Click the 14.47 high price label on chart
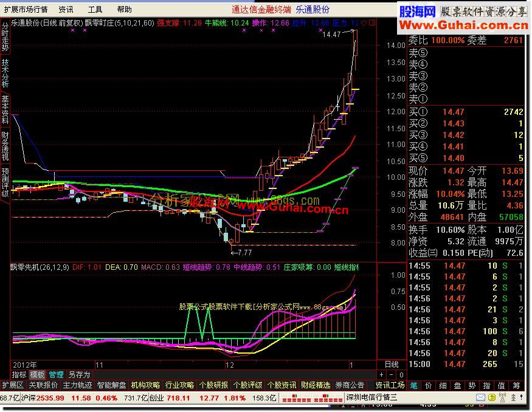Image resolution: width=532 pixels, height=412 pixels. click(331, 34)
